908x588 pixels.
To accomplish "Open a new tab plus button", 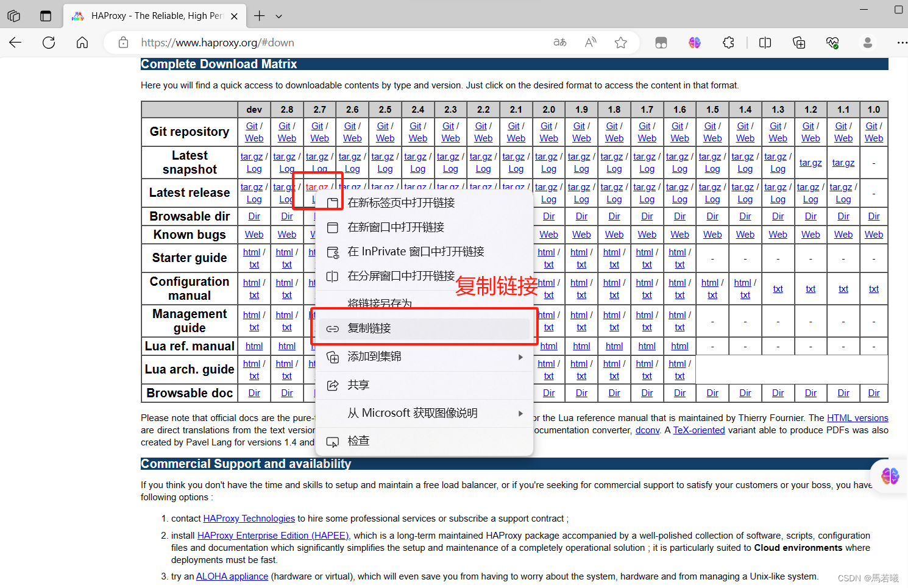I will pyautogui.click(x=260, y=16).
